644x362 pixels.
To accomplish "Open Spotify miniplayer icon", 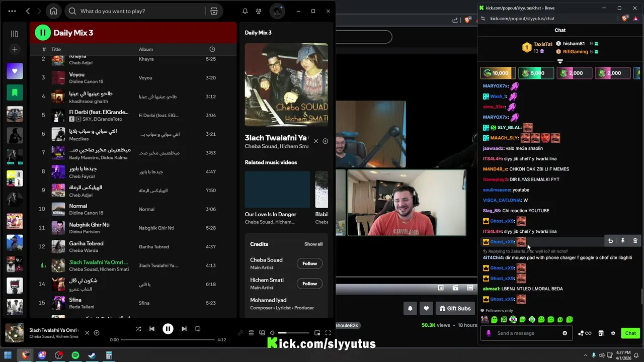I will [x=317, y=333].
